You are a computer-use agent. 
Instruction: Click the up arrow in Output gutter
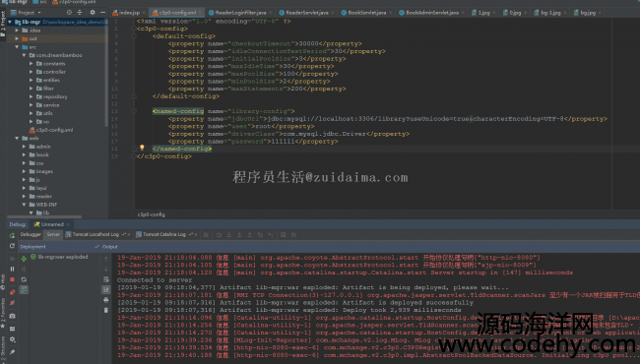point(106,259)
